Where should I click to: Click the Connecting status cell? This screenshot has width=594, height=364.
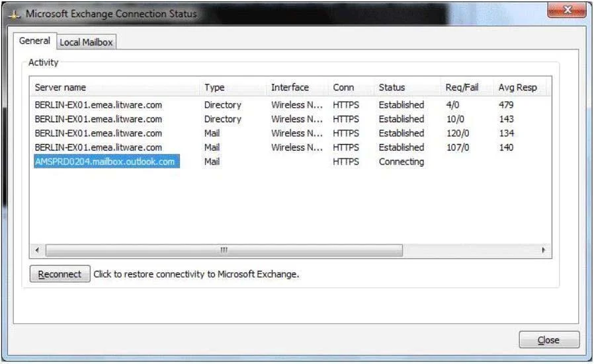coord(402,162)
